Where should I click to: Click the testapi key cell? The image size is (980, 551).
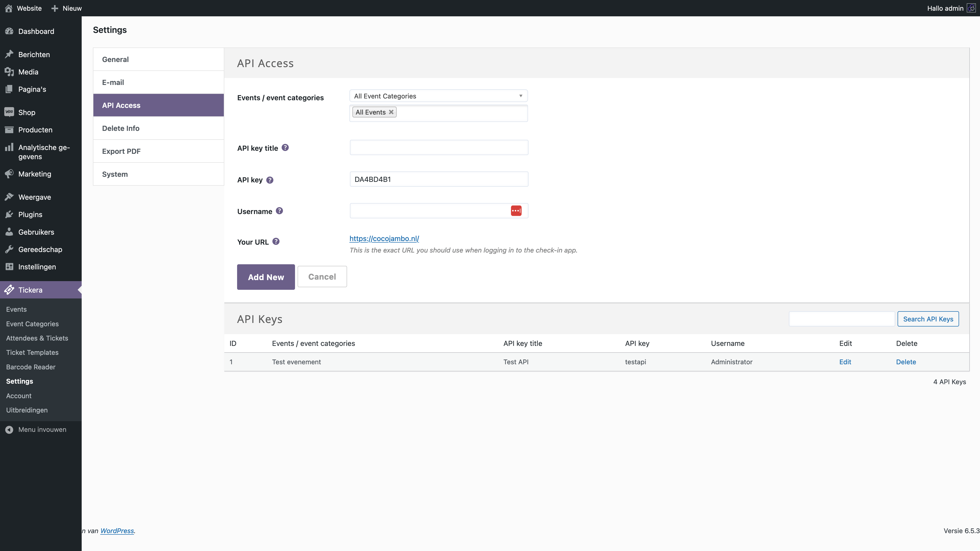(635, 362)
